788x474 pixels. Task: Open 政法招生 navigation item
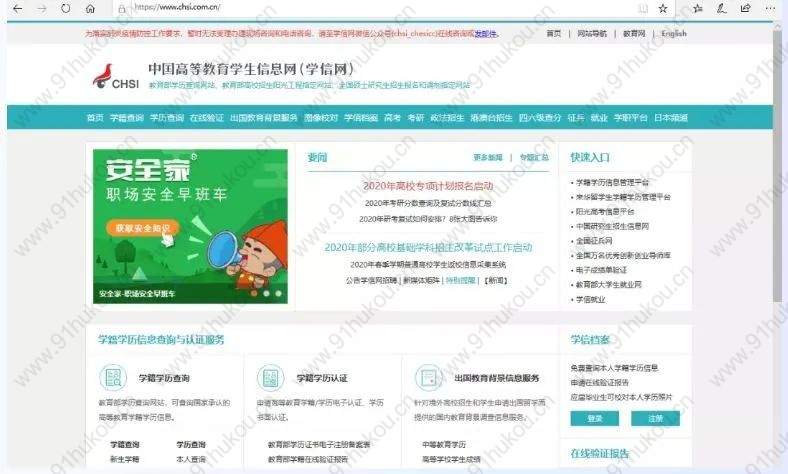(447, 118)
